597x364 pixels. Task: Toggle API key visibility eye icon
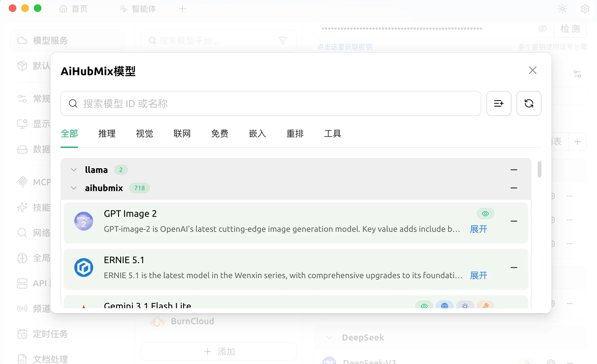point(542,29)
